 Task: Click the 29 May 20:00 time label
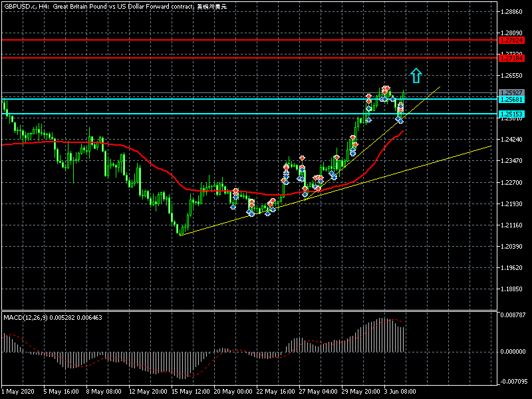(361, 392)
